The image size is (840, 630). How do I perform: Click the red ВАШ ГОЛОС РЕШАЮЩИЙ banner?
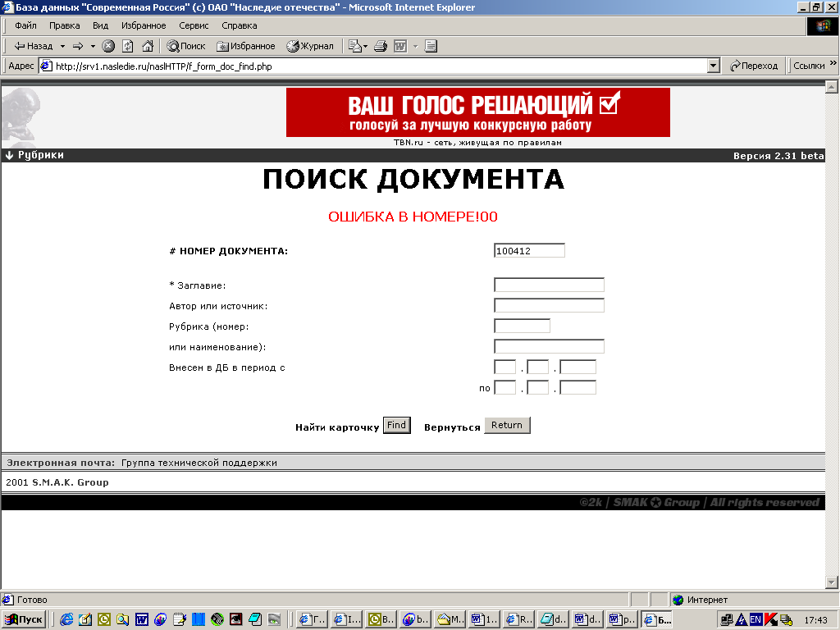478,112
